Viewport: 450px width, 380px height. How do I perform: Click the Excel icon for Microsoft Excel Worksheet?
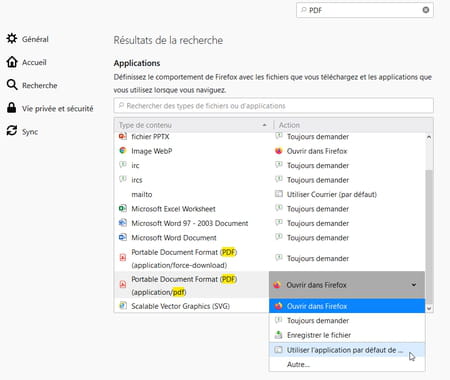point(123,209)
